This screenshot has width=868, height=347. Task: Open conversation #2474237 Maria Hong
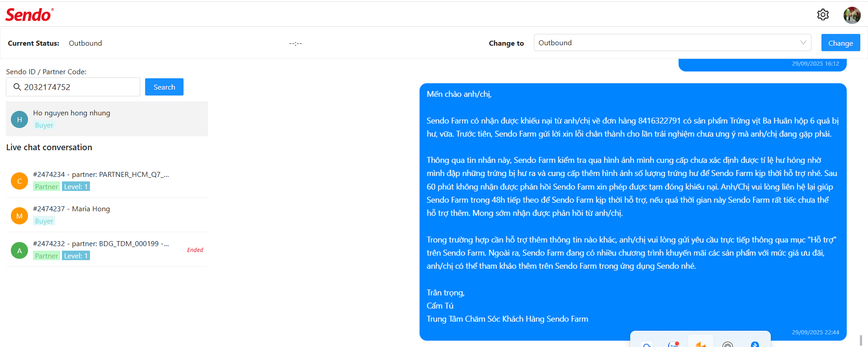pos(107,215)
